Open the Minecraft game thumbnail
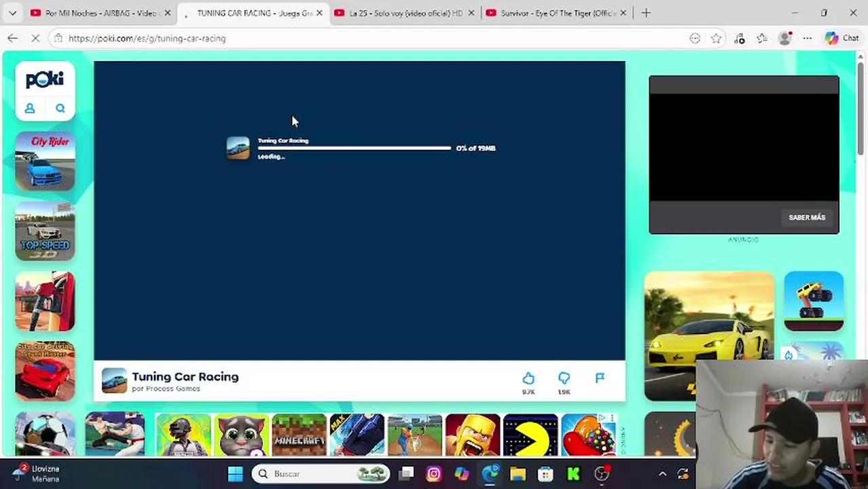868x489 pixels. tap(300, 435)
